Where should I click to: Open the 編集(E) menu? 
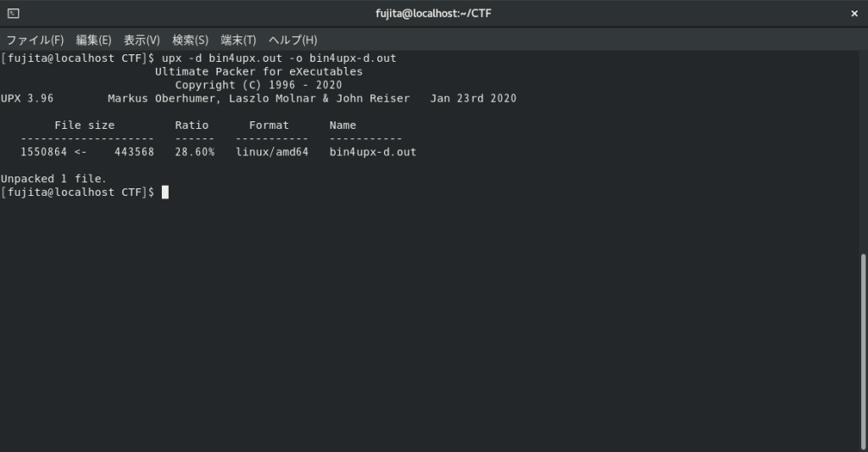pos(93,40)
